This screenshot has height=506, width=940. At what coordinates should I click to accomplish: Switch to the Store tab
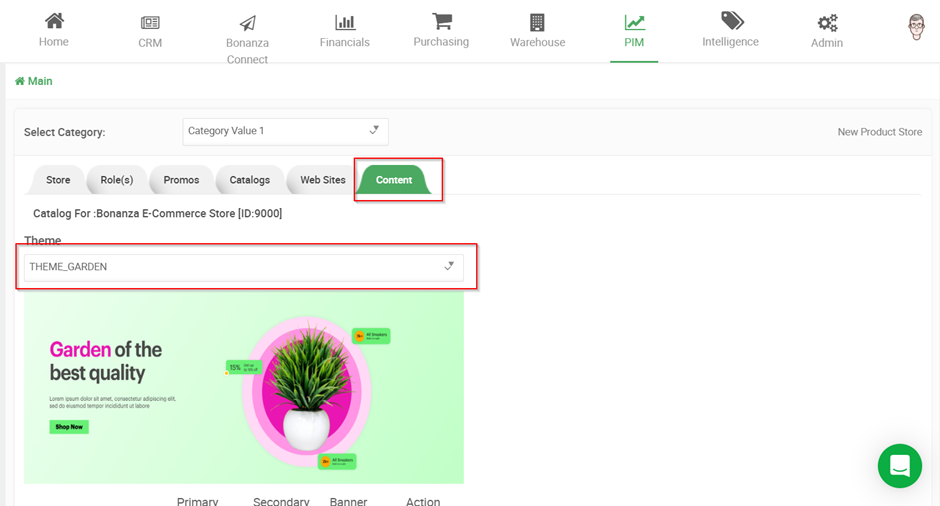pos(58,180)
